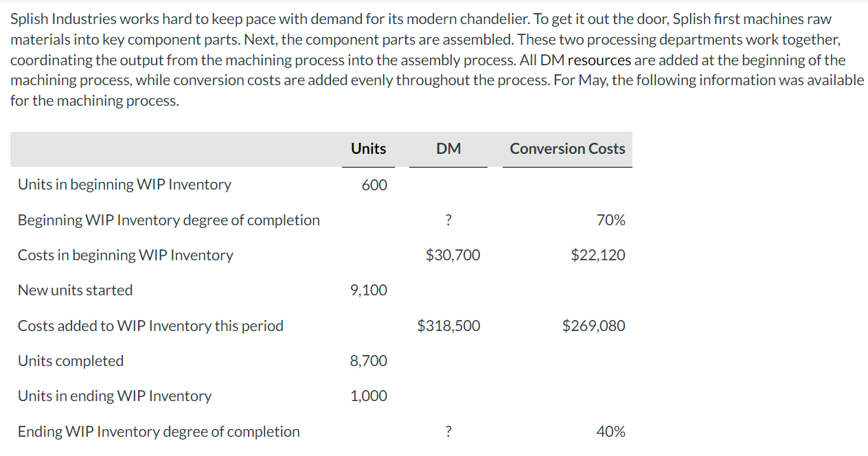Click the 1,000 ending WIP units value
Viewport: 868px width, 456px height.
point(369,396)
